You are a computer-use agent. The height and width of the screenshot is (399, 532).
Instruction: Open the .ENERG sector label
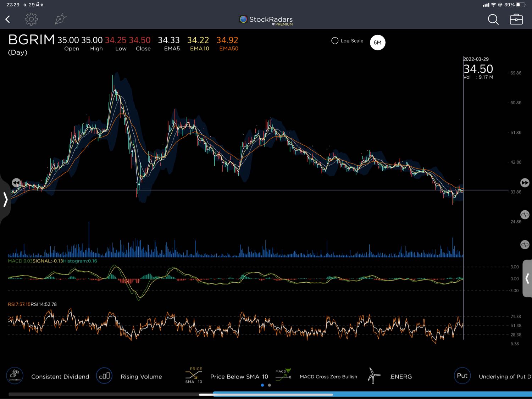(401, 377)
